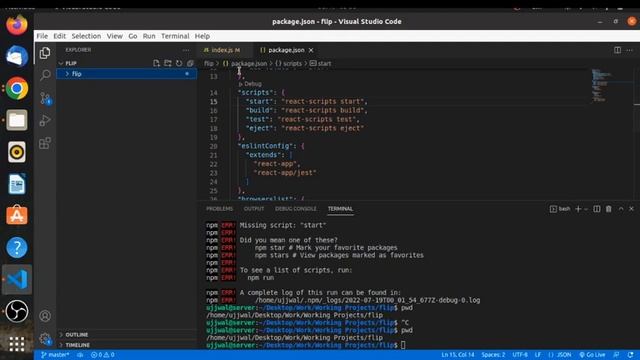Click the master branch in status bar
Viewport: 640px width, 360px height.
(55, 355)
